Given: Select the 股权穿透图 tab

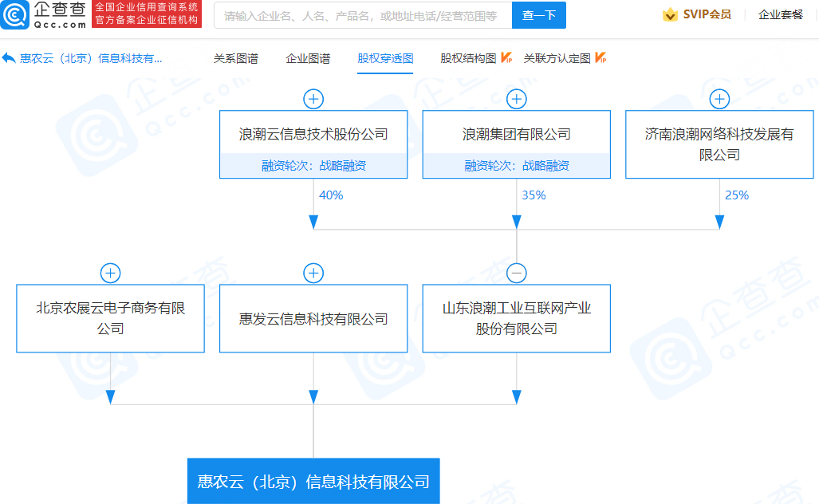Looking at the screenshot, I should click(385, 58).
